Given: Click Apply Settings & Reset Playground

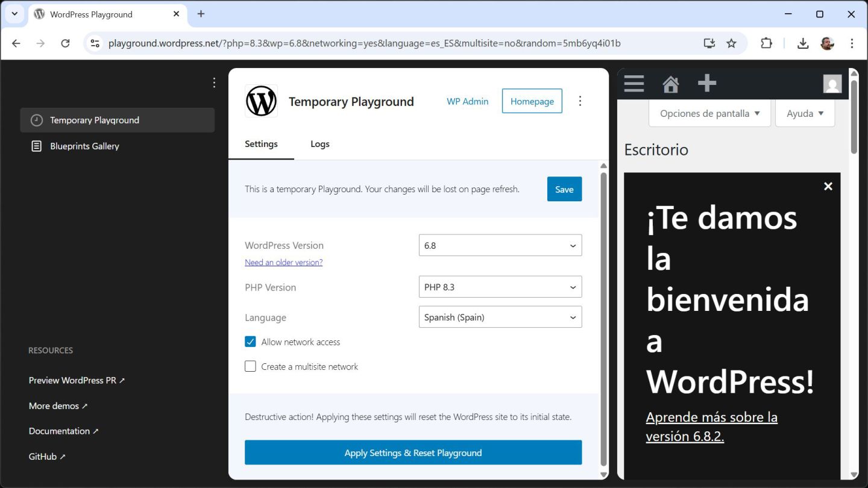Looking at the screenshot, I should tap(413, 452).
